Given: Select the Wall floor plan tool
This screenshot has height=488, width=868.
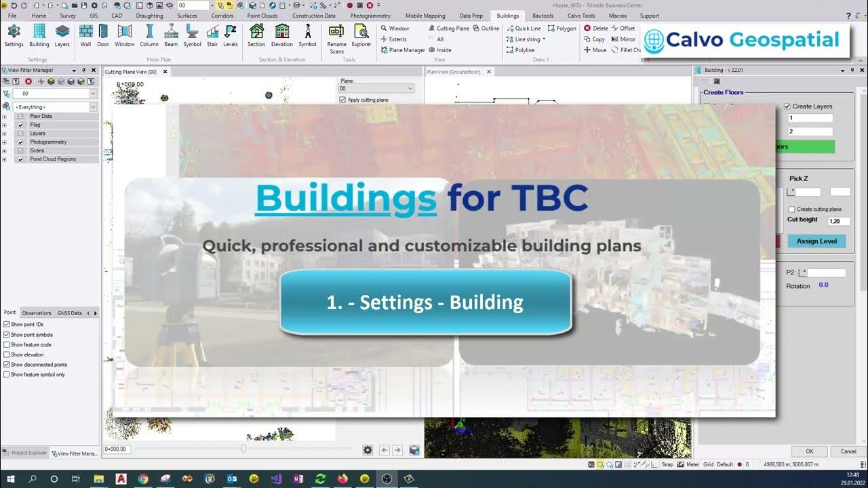Looking at the screenshot, I should (x=85, y=36).
